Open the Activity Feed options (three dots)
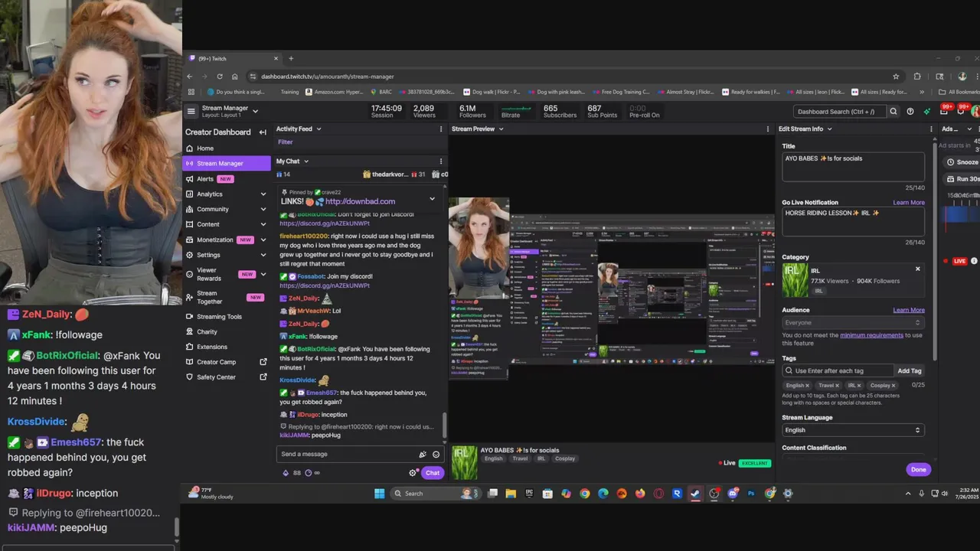This screenshot has height=551, width=980. coord(441,129)
